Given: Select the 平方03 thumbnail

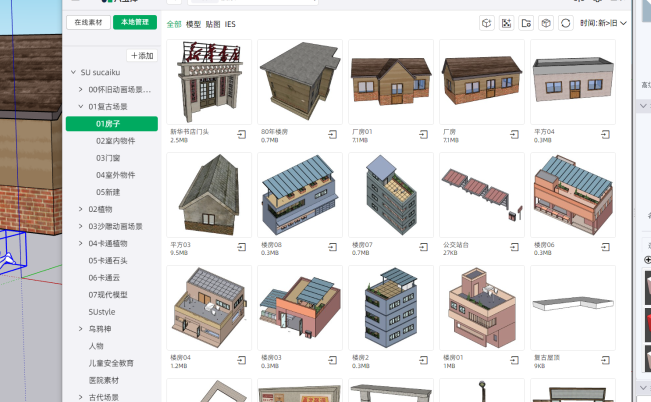Looking at the screenshot, I should [x=209, y=195].
